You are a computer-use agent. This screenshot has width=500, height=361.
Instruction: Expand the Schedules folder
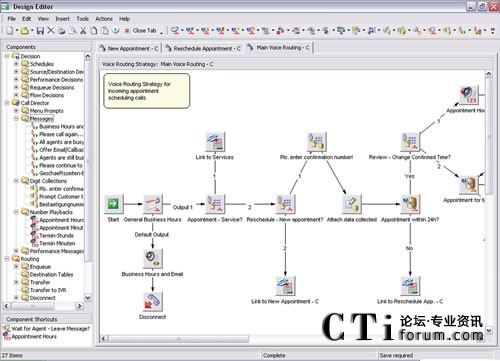16,64
